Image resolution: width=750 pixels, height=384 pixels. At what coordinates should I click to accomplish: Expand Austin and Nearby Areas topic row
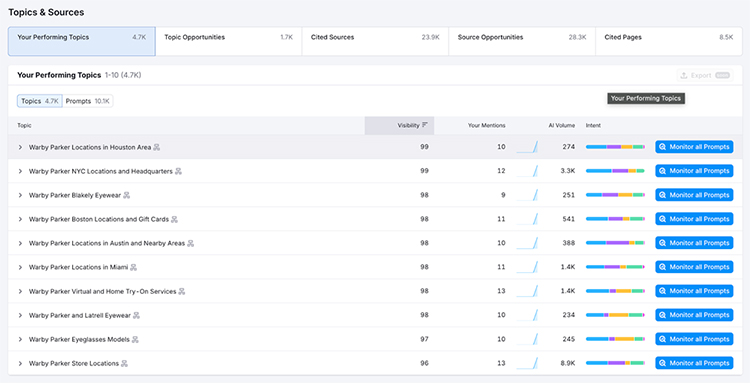pos(20,243)
